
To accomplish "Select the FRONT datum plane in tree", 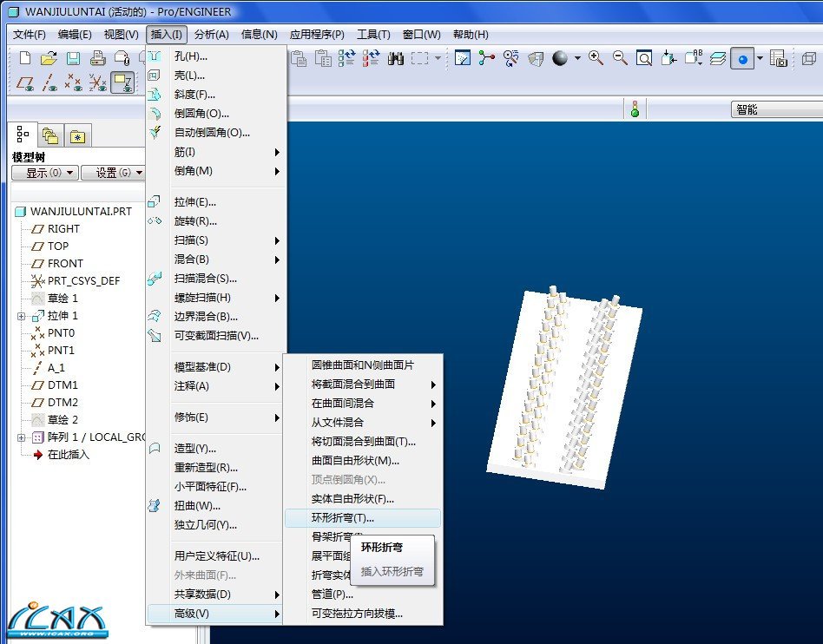I will 65,264.
